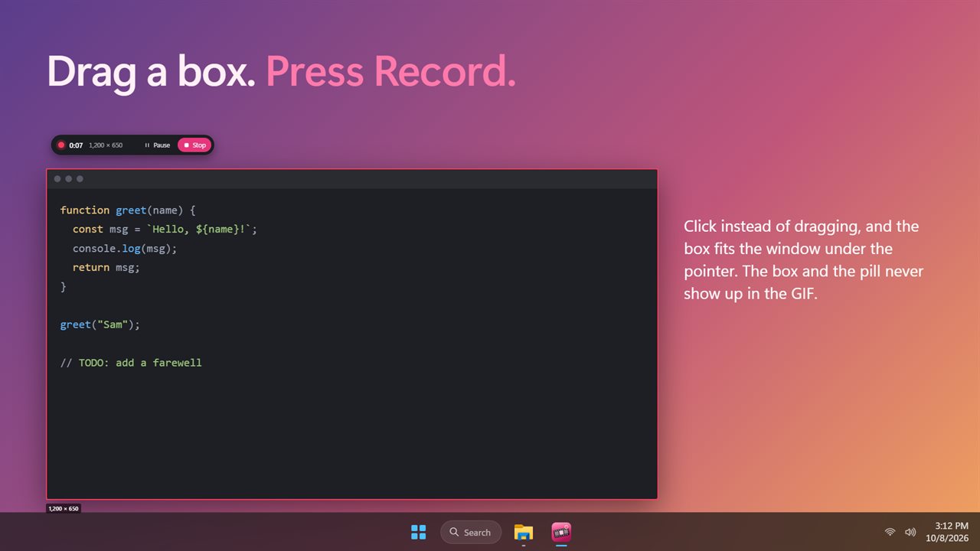Click the greet("Sam"); call line
The height and width of the screenshot is (551, 980).
[100, 324]
